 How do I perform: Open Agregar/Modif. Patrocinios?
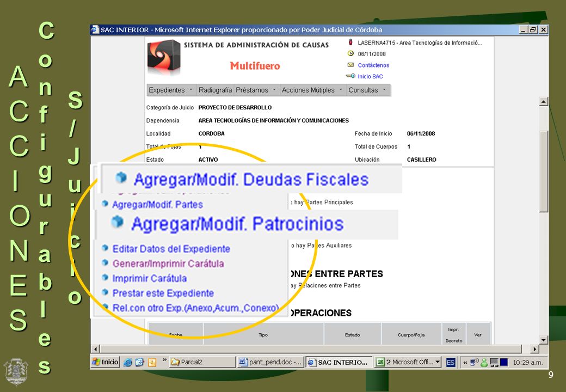237,224
